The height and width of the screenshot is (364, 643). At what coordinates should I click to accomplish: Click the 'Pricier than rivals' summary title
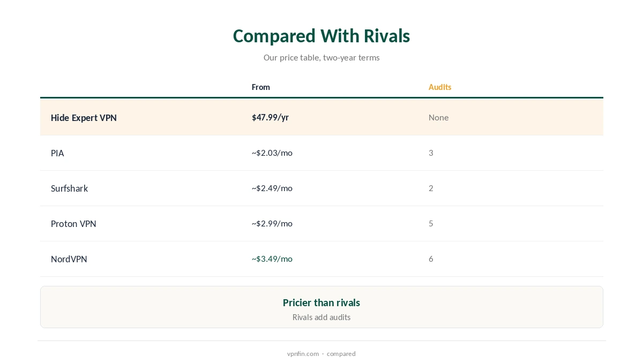322,302
